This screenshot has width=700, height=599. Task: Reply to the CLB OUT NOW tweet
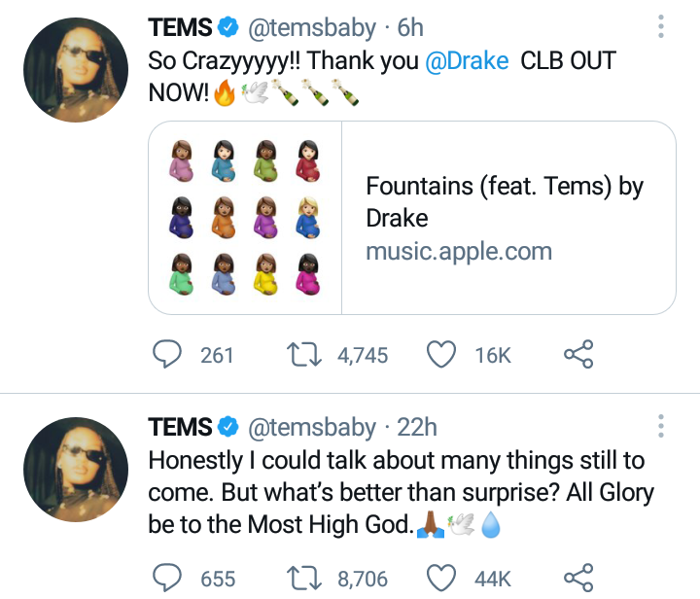point(168,355)
